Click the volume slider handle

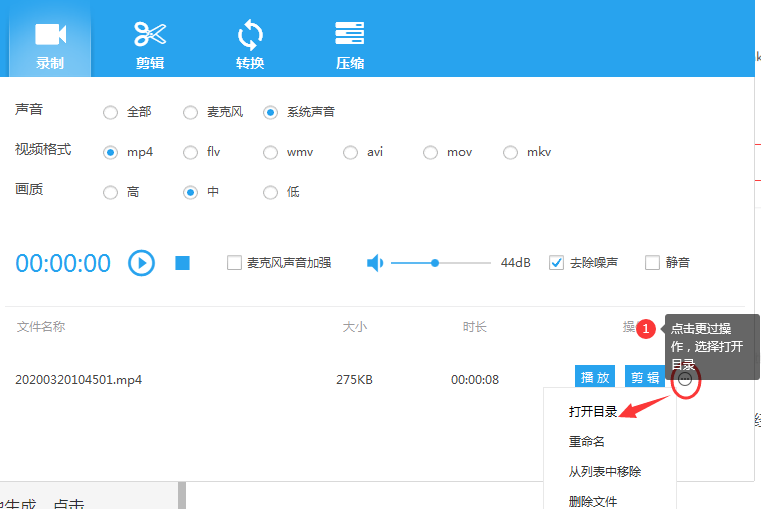click(435, 263)
